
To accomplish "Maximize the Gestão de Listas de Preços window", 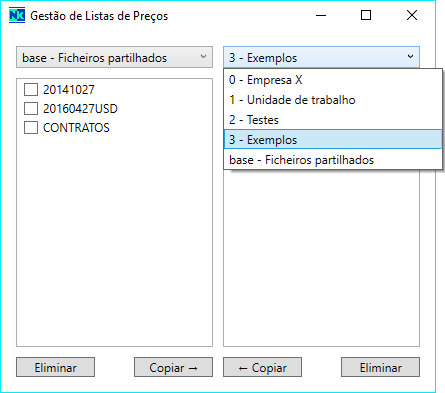I will [366, 15].
